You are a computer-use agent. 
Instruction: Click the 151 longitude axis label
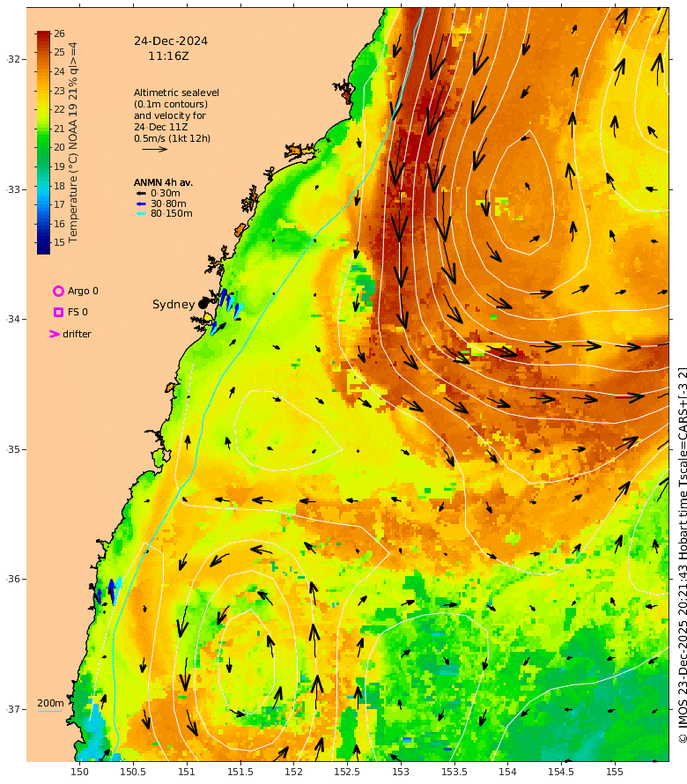pos(187,772)
